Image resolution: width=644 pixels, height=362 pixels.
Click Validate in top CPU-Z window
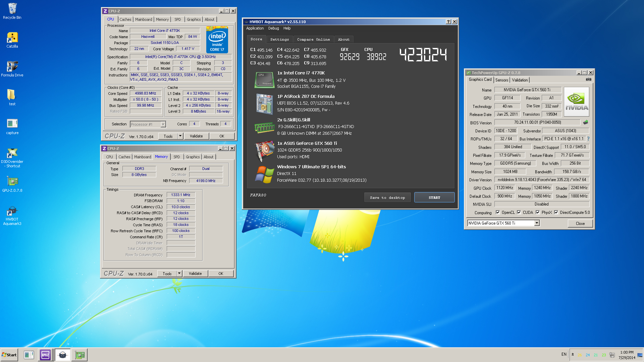click(196, 136)
